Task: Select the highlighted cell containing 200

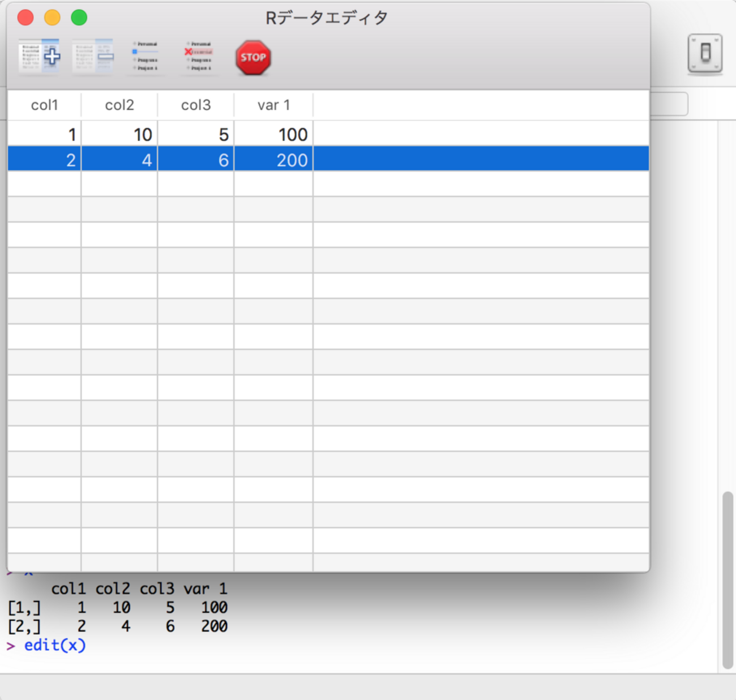Action: point(273,159)
